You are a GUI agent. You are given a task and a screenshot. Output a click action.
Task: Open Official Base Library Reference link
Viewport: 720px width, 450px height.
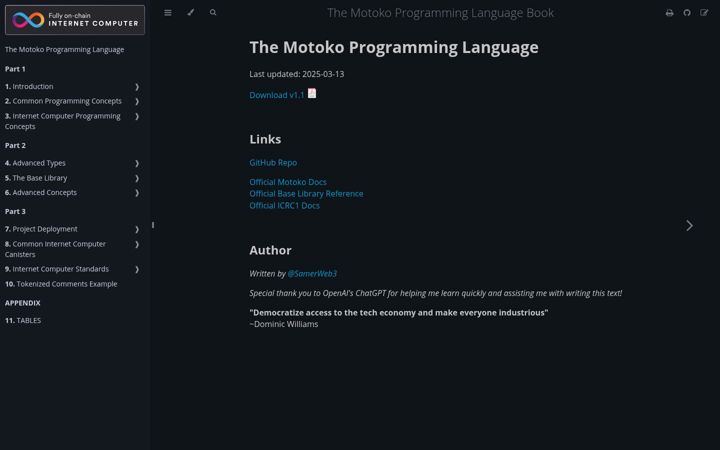click(306, 194)
